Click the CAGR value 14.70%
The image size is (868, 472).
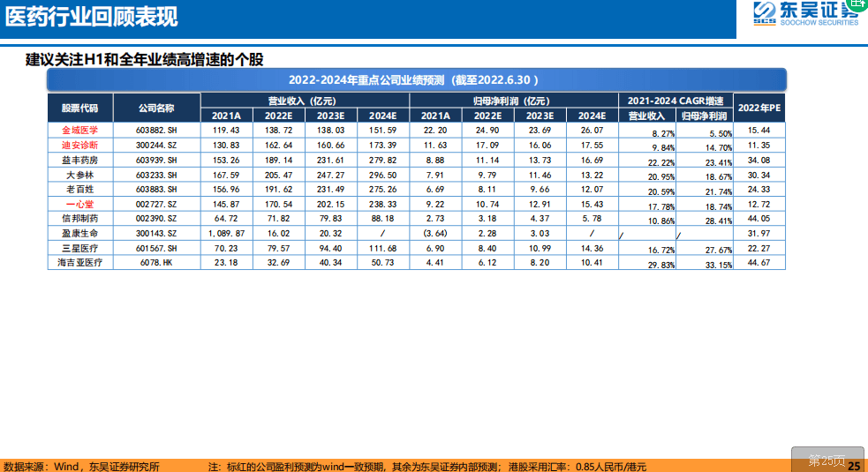pyautogui.click(x=719, y=148)
